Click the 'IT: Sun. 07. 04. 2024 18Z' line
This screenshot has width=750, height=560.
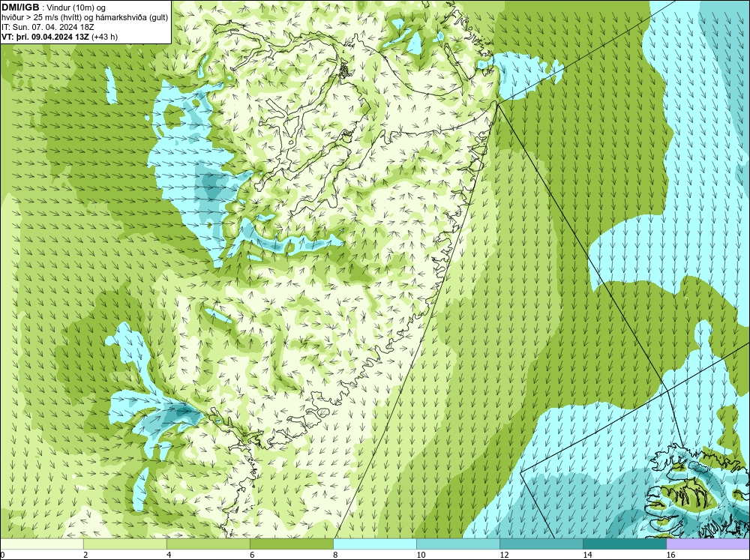(x=48, y=27)
